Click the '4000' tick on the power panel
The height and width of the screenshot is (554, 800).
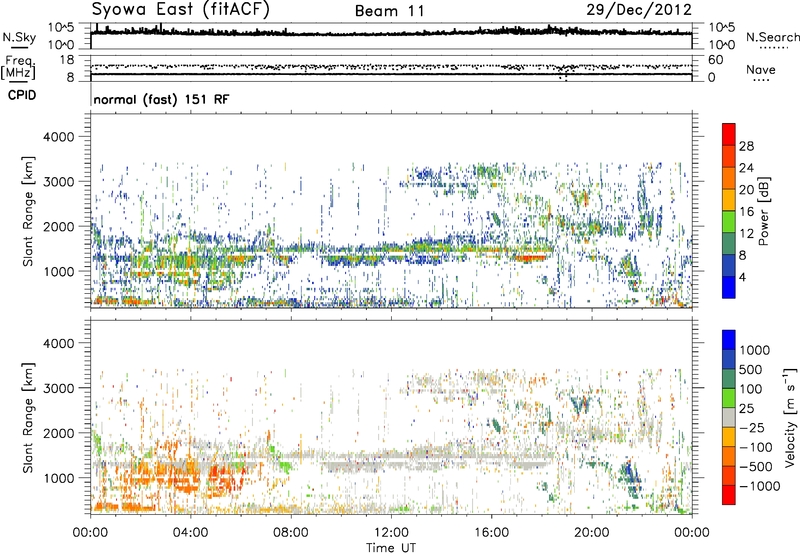pos(58,137)
